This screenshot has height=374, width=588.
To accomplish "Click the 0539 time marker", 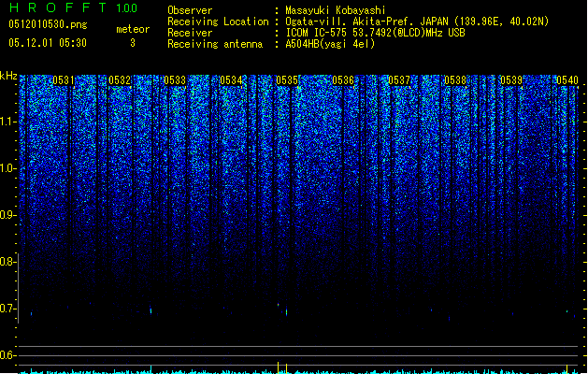I will [511, 80].
